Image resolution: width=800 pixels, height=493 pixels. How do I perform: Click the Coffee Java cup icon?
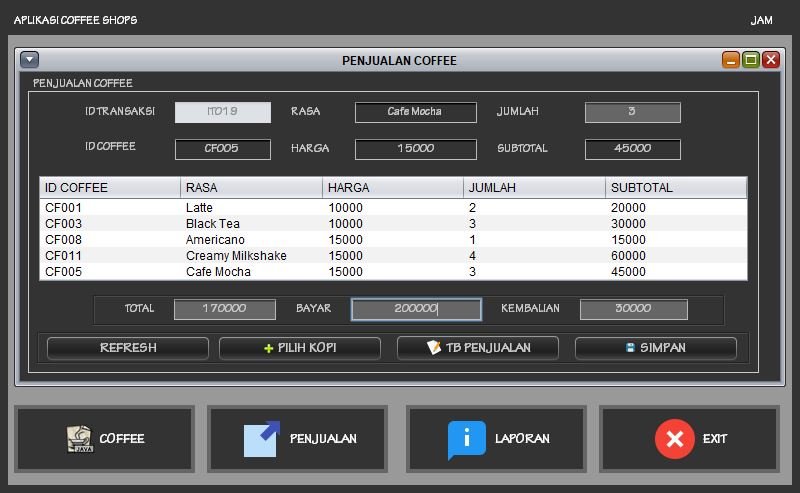click(79, 439)
